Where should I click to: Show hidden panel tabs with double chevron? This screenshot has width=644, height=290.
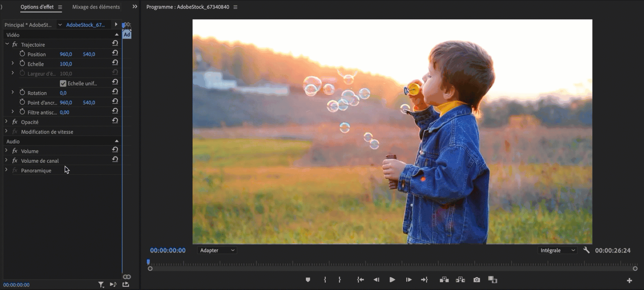pyautogui.click(x=135, y=7)
